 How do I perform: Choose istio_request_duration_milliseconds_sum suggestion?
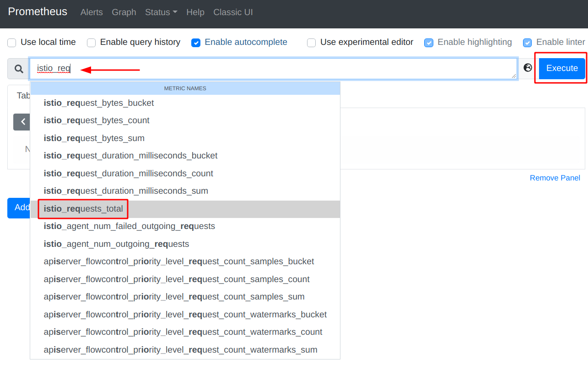(185, 191)
